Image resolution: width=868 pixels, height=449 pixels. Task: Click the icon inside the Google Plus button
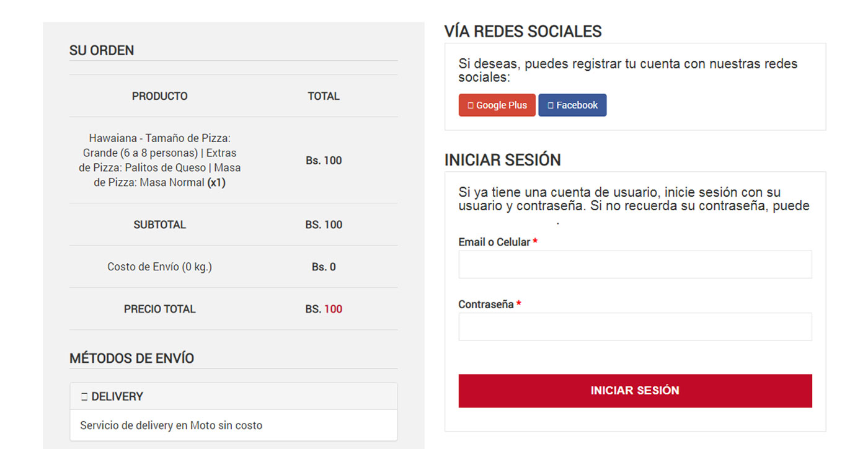click(x=470, y=105)
